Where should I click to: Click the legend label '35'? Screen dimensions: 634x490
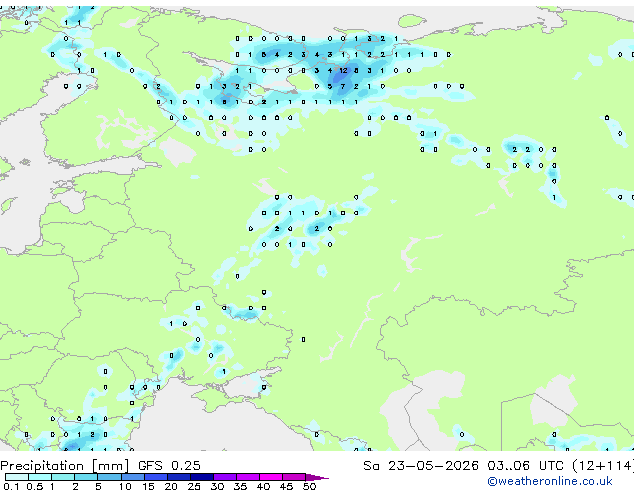[x=240, y=486]
